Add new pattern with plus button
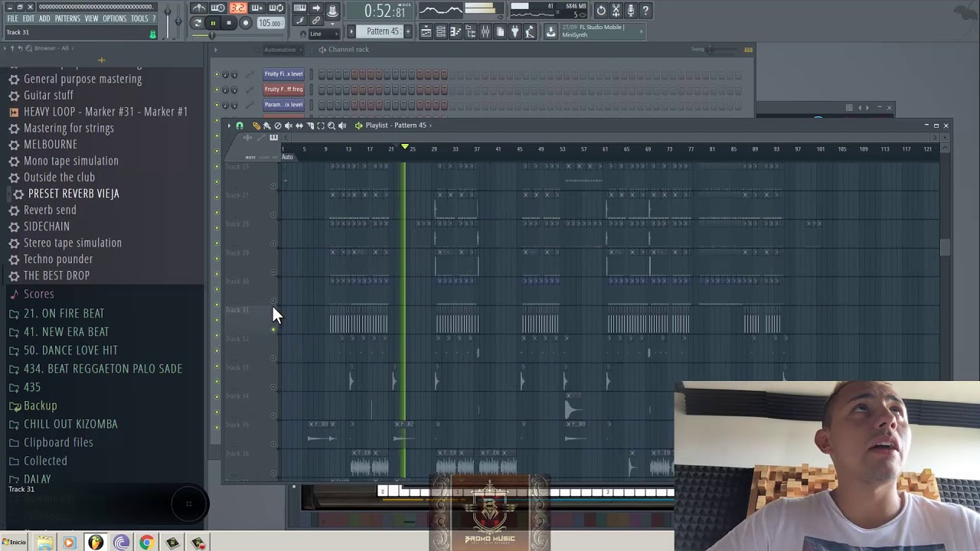The width and height of the screenshot is (980, 551). [x=408, y=31]
